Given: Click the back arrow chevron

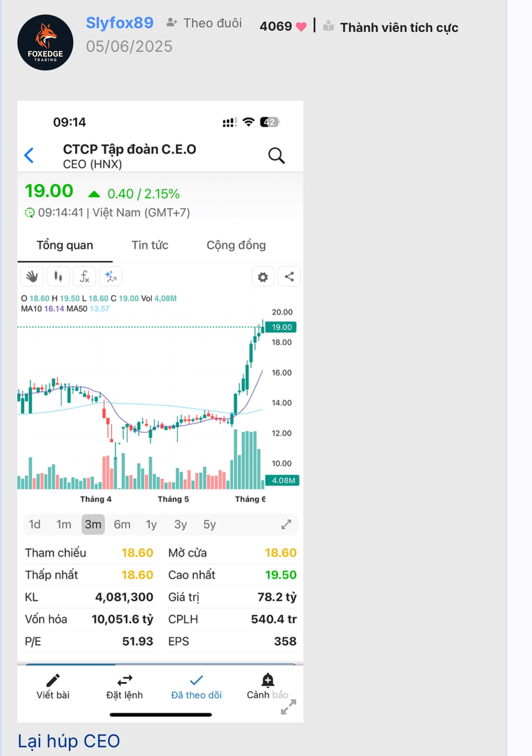Looking at the screenshot, I should coord(29,155).
